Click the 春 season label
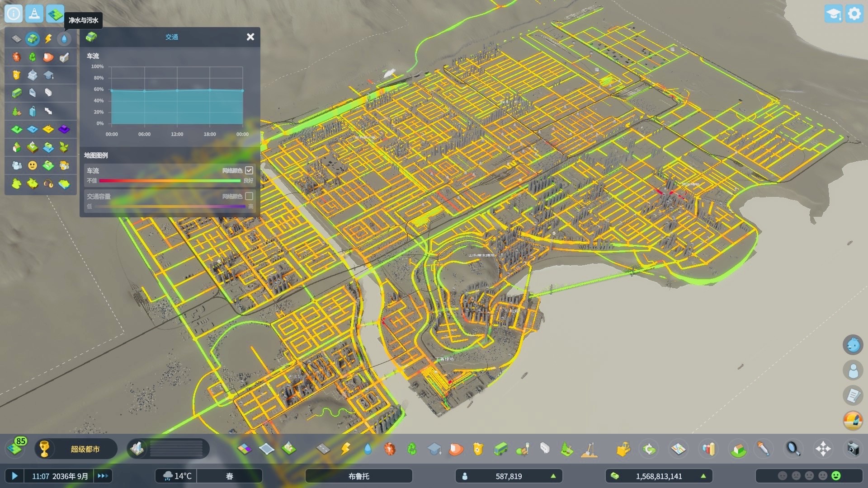The width and height of the screenshot is (868, 488). pyautogui.click(x=230, y=476)
